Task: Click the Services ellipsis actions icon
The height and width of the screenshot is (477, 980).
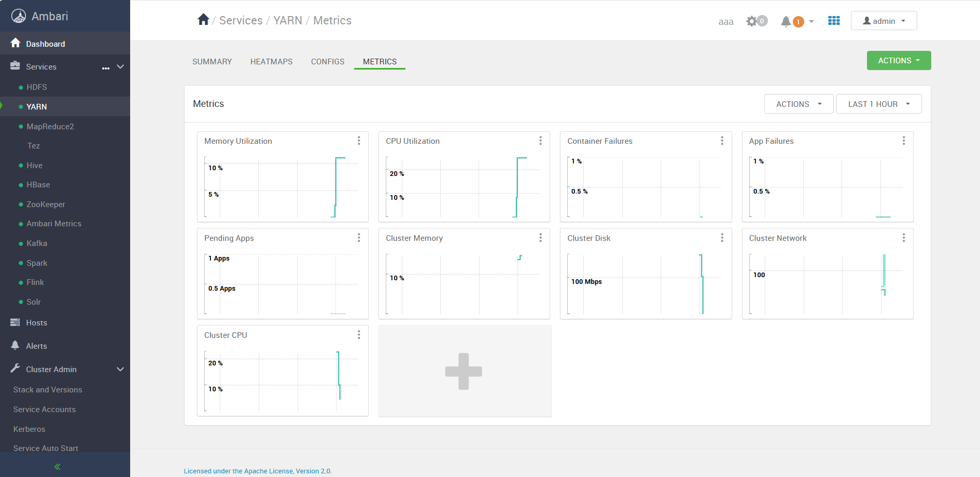Action: coord(106,68)
